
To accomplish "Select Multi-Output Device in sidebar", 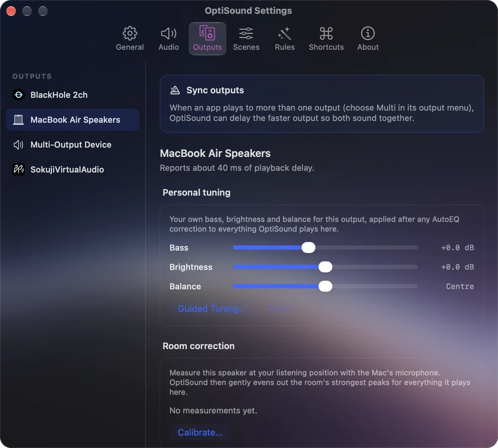I will [73, 145].
